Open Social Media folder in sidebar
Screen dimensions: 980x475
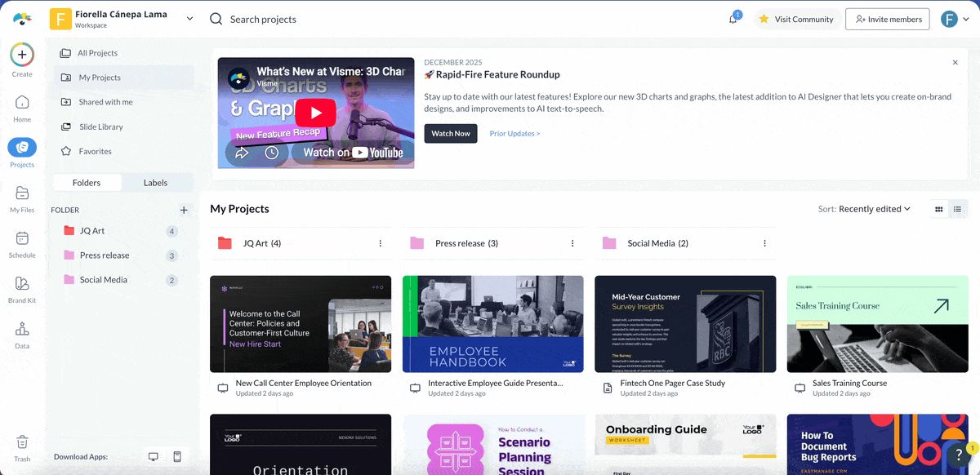point(121,280)
